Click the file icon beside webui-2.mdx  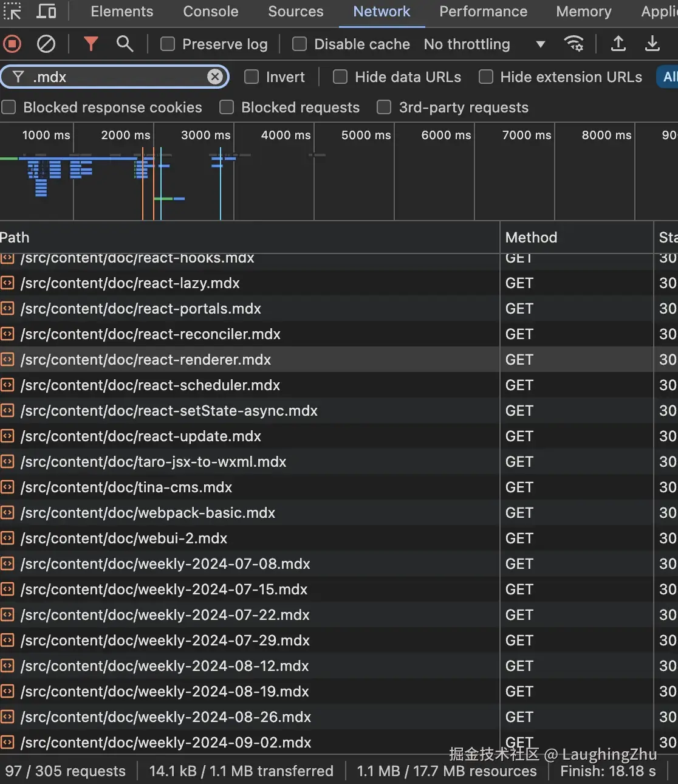coord(7,538)
